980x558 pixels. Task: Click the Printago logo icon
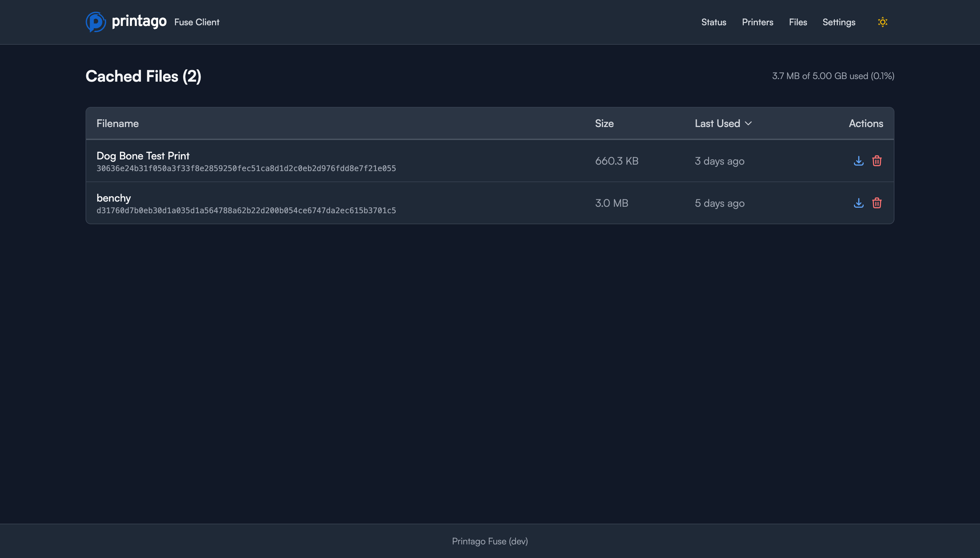coord(95,22)
